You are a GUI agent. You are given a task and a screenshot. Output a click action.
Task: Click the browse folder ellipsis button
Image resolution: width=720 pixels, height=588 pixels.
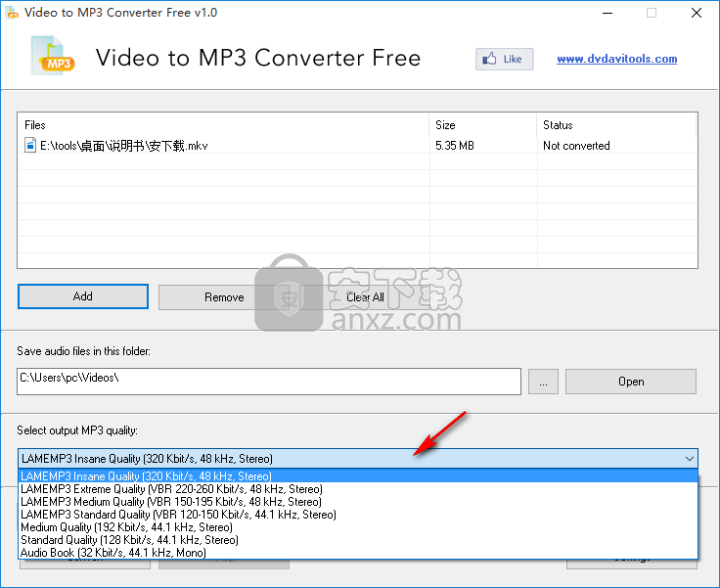[x=543, y=382]
